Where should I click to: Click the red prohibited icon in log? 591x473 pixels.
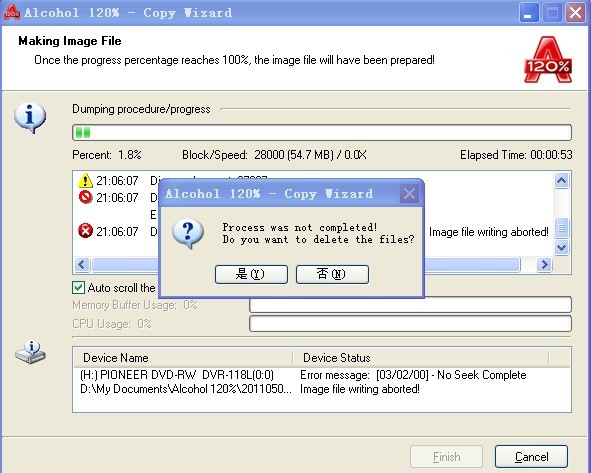click(x=86, y=197)
